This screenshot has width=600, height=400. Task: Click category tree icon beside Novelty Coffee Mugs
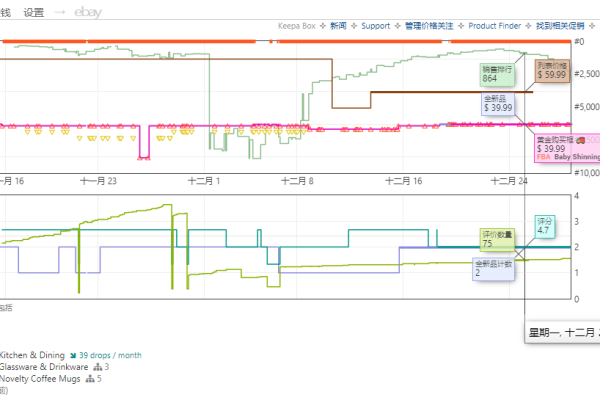coord(90,379)
